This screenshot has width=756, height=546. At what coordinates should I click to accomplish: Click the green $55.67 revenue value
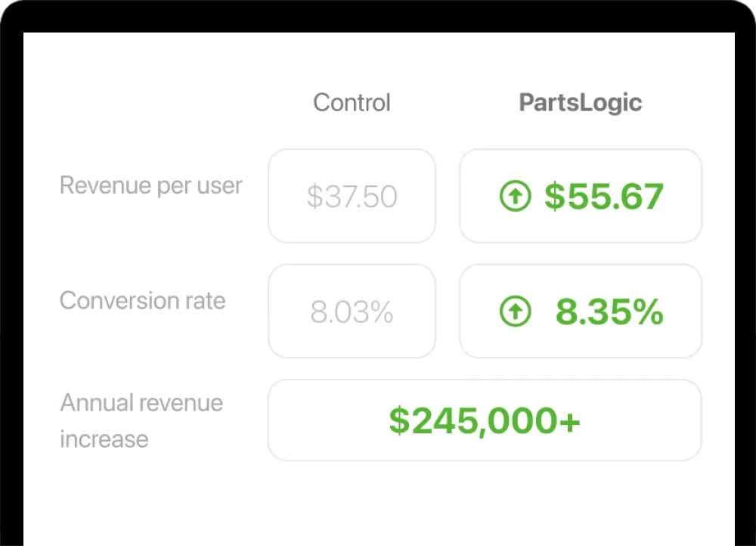pyautogui.click(x=603, y=197)
